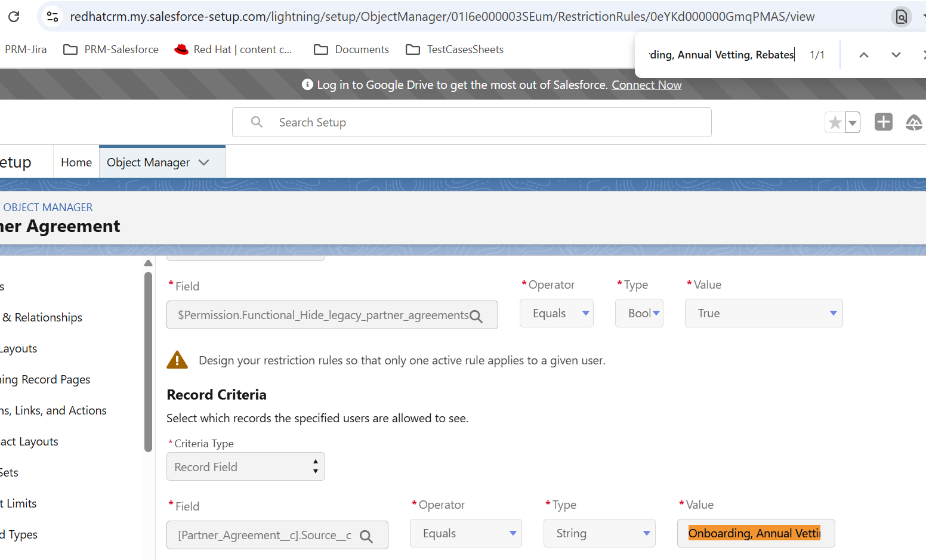Click the find bar match count '1/1'
This screenshot has width=926, height=560.
[817, 55]
